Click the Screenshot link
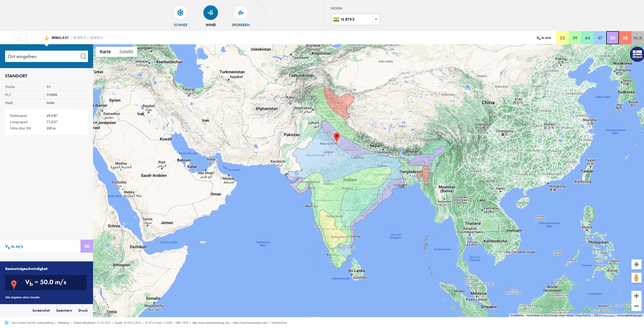Viewport: 644px width, 328px height. [x=41, y=310]
